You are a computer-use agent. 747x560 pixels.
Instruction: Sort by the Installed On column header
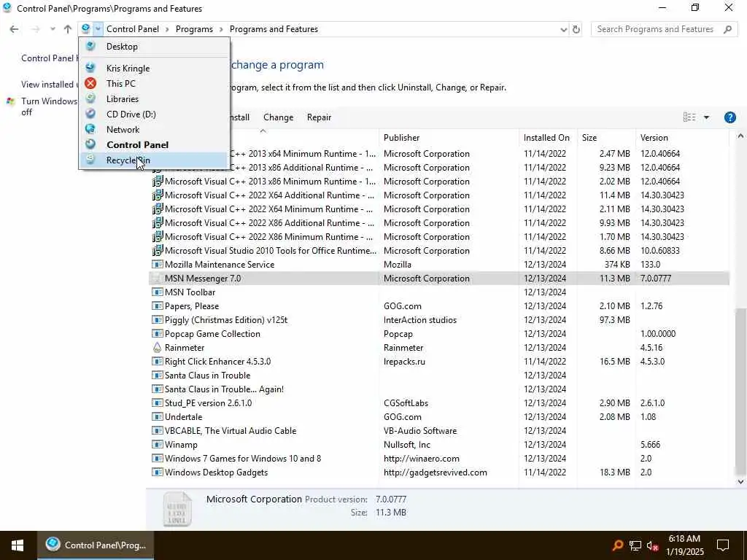548,138
